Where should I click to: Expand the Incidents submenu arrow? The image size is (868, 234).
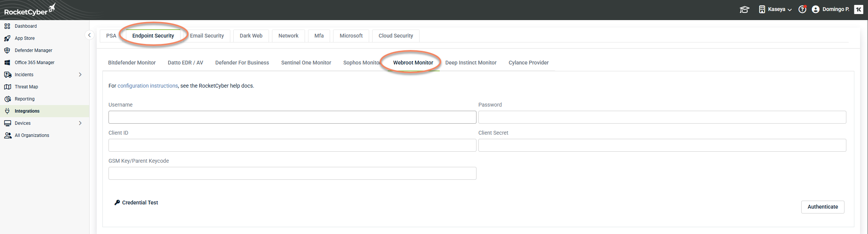[80, 75]
